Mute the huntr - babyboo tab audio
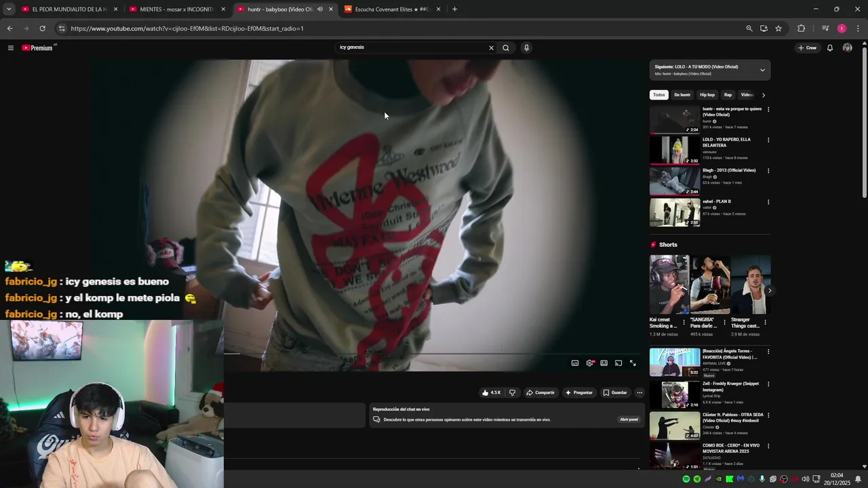Viewport: 868px width, 488px height. [320, 9]
